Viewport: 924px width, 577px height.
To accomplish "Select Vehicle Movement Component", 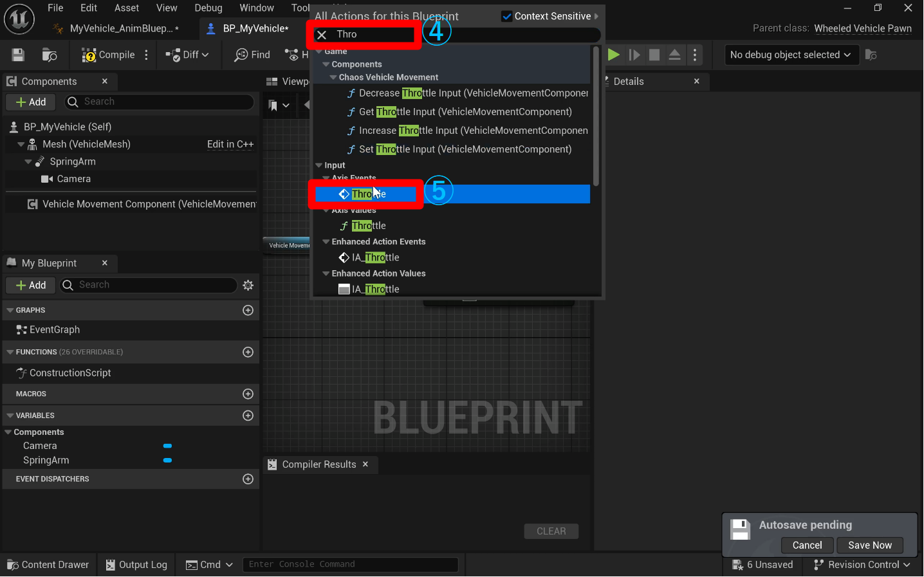I will pyautogui.click(x=142, y=204).
